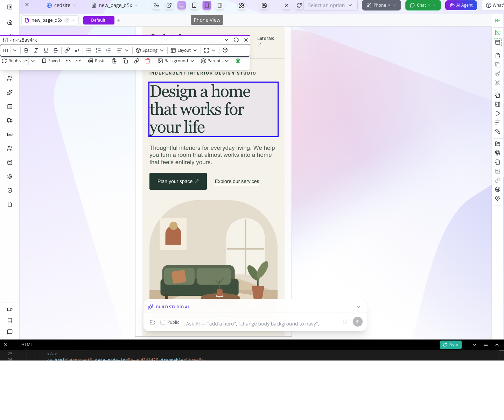This screenshot has height=420, width=504.
Task: Insert a link with the link icon
Action: coord(67,50)
